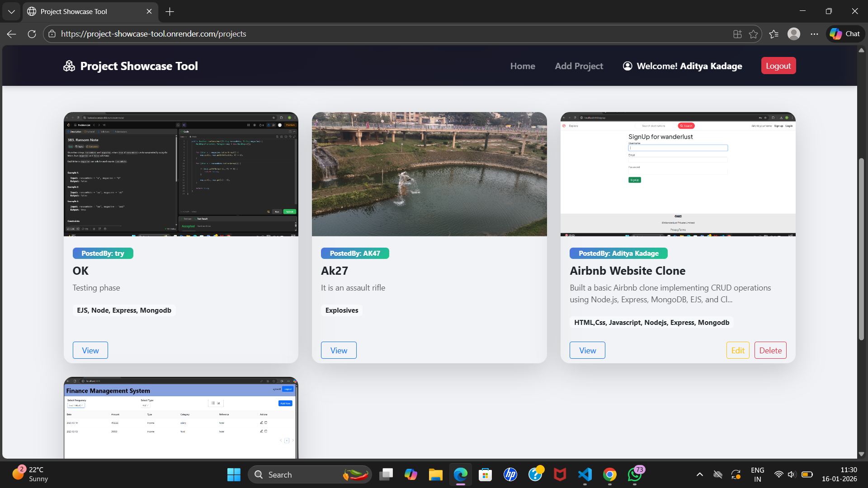Go back with the browser back arrow

(x=12, y=34)
